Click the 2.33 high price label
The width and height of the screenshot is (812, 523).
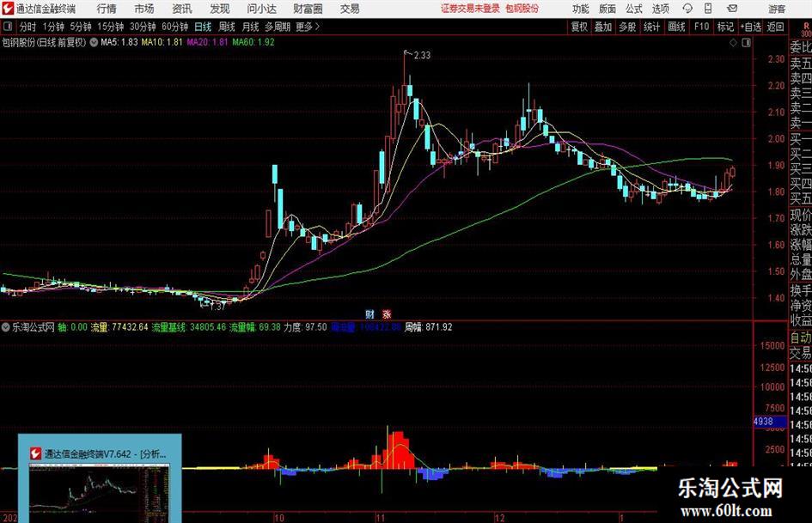point(422,56)
